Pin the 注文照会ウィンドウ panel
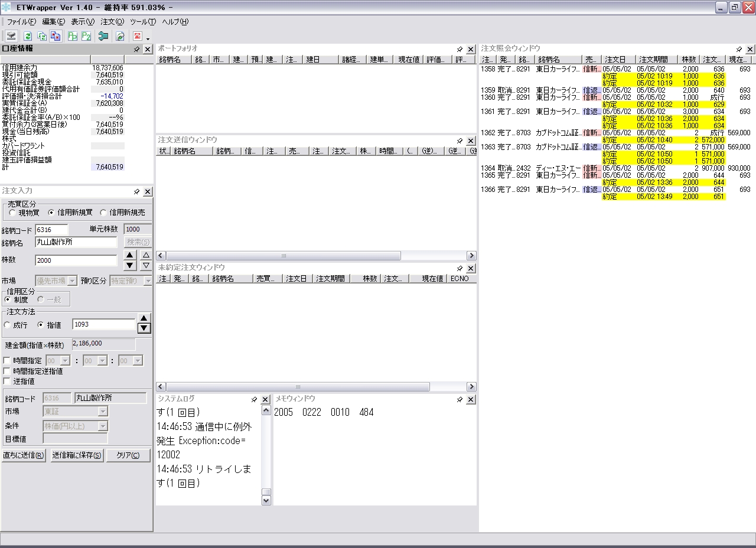This screenshot has height=548, width=756. tap(739, 49)
